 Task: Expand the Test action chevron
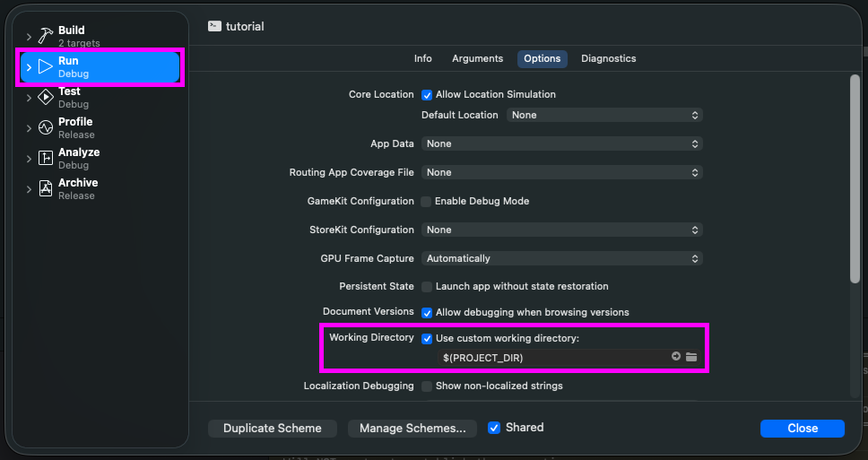29,98
